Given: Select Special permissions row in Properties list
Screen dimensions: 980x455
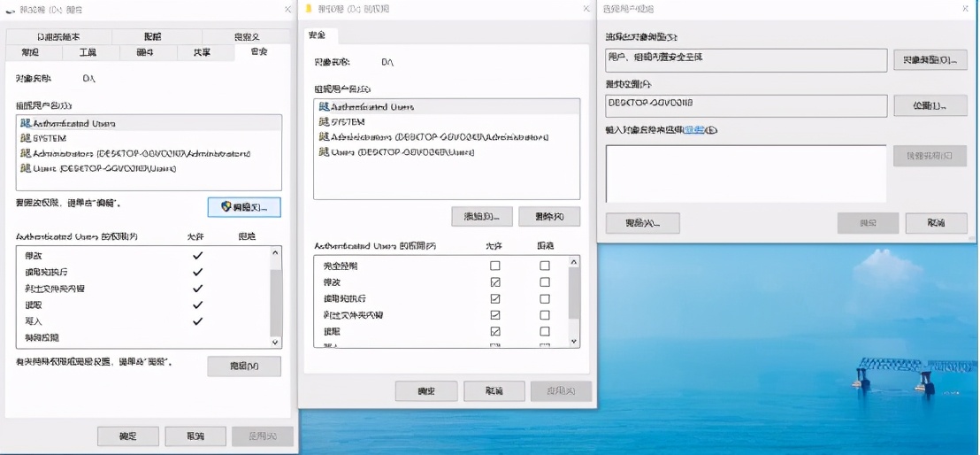Looking at the screenshot, I should 143,338.
